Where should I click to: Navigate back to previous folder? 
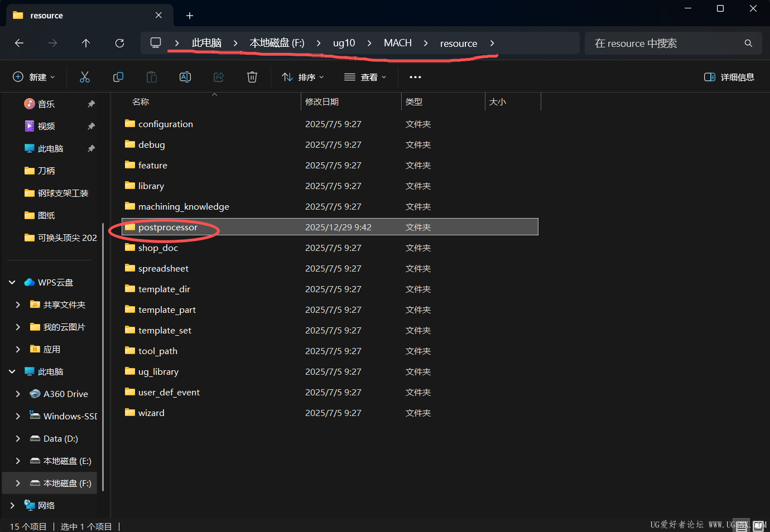[19, 43]
